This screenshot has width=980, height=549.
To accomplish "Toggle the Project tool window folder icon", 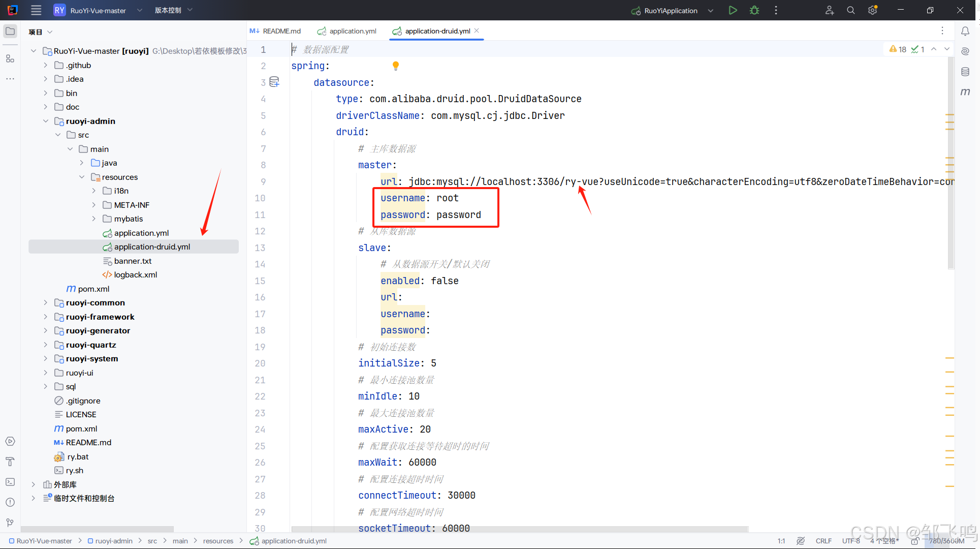I will tap(10, 31).
